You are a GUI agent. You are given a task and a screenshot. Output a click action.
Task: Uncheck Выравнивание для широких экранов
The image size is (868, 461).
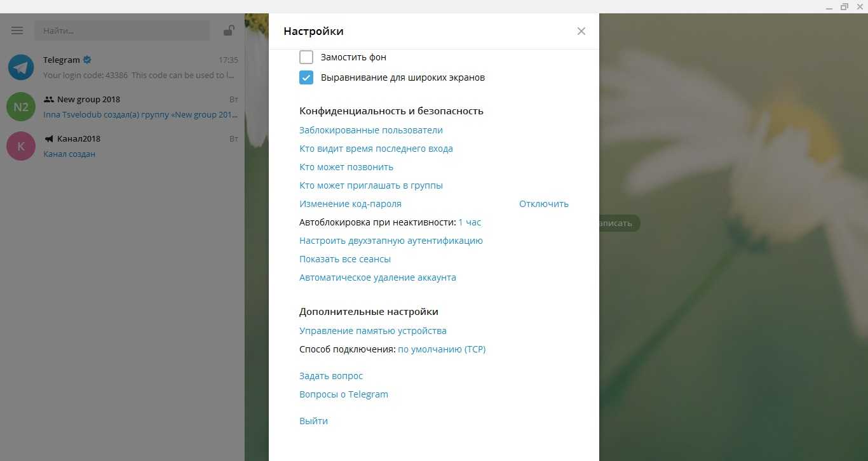click(306, 77)
